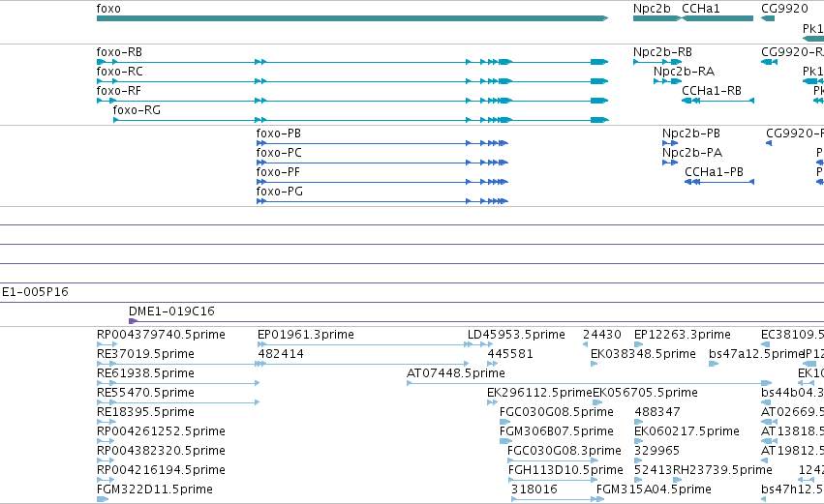
Task: Select the foxo-RG transcript
Action: click(x=361, y=120)
